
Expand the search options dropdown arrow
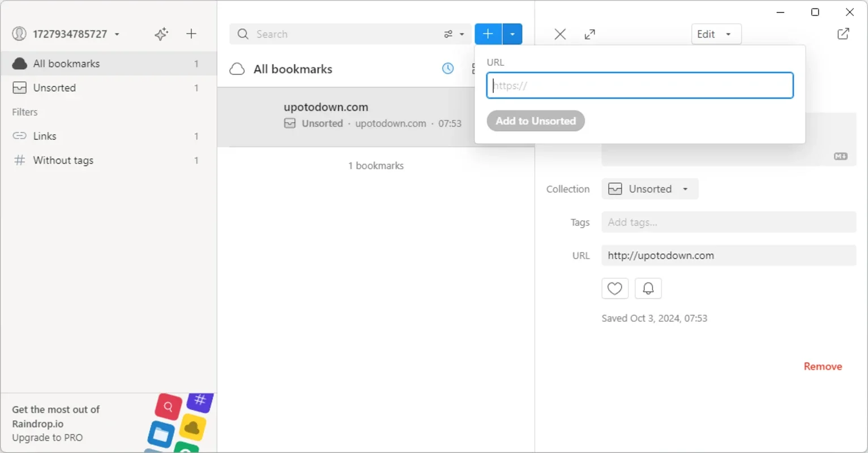462,34
